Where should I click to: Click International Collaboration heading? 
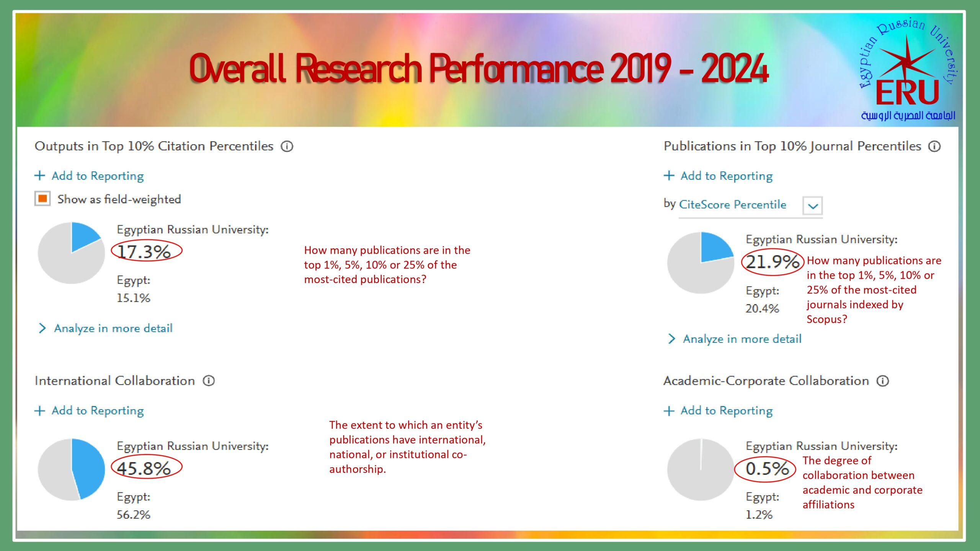coord(115,381)
